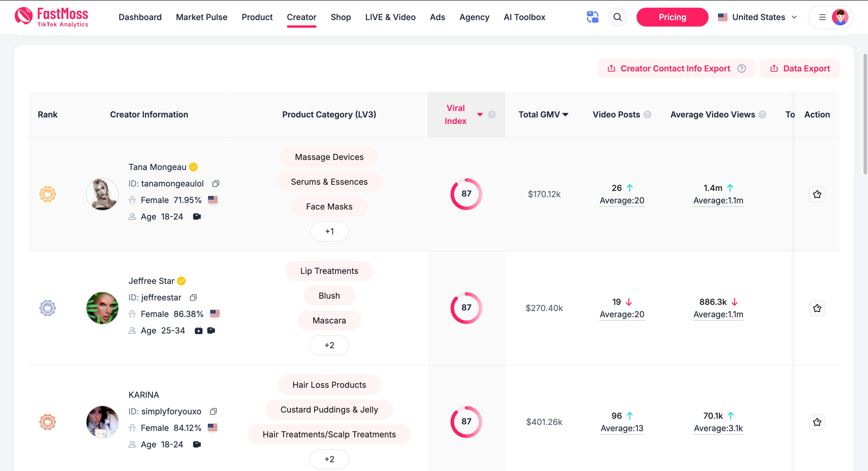Open the United States country selector
This screenshot has height=471, width=868.
click(758, 17)
